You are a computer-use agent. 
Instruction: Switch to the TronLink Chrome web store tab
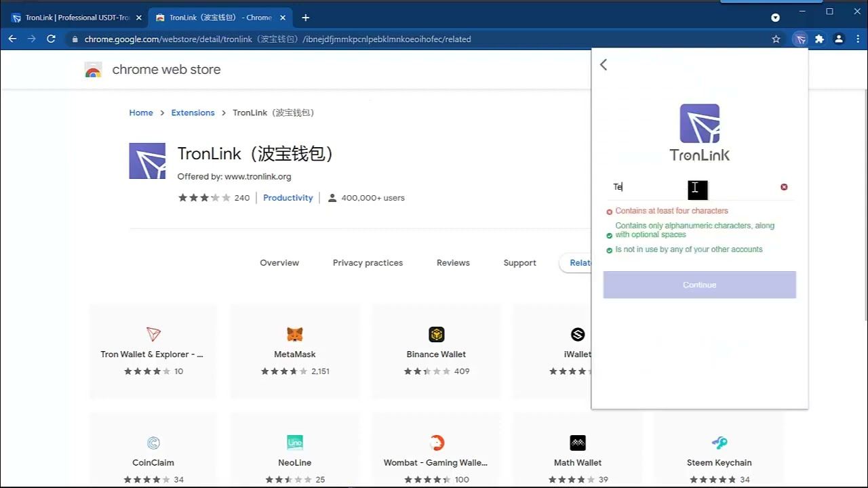click(220, 18)
